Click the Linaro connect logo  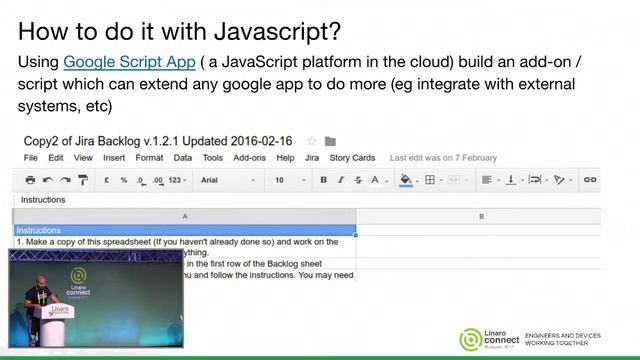point(490,339)
